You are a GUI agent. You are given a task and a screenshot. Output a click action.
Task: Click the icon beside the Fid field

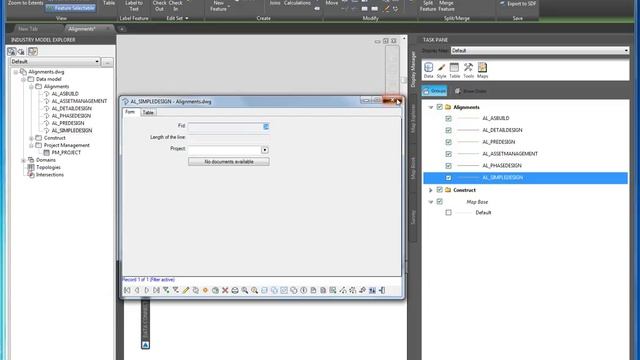(x=266, y=127)
